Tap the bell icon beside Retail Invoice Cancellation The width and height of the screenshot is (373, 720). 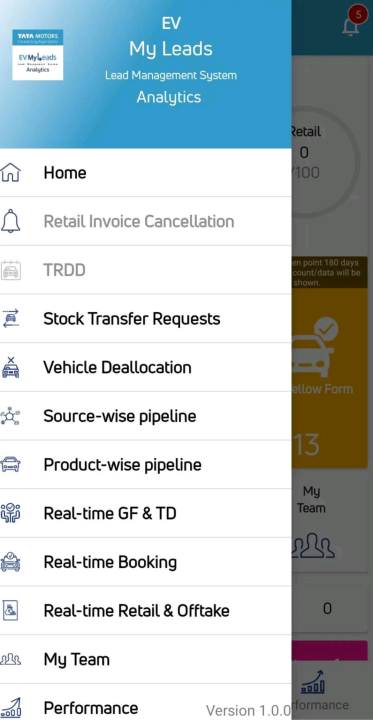tap(11, 221)
